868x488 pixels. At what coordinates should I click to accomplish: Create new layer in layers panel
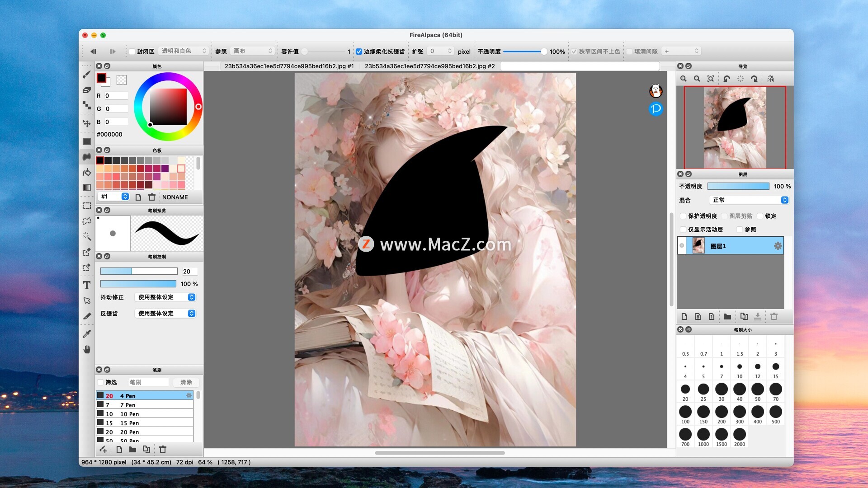pyautogui.click(x=684, y=317)
